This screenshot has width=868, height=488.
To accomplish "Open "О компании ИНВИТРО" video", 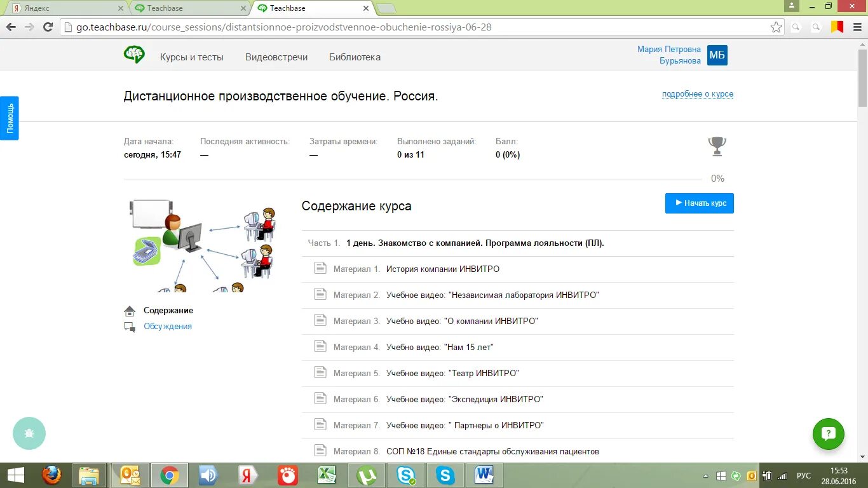I will point(462,321).
